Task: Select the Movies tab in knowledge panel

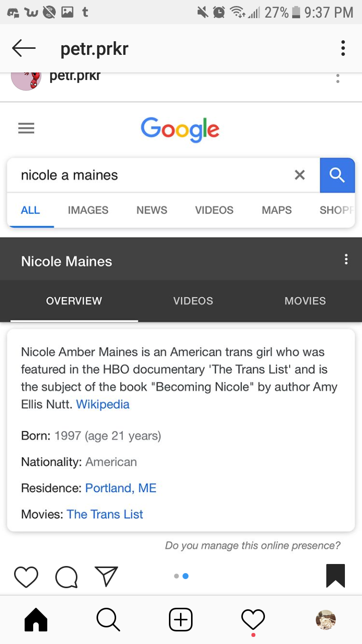Action: 305,301
